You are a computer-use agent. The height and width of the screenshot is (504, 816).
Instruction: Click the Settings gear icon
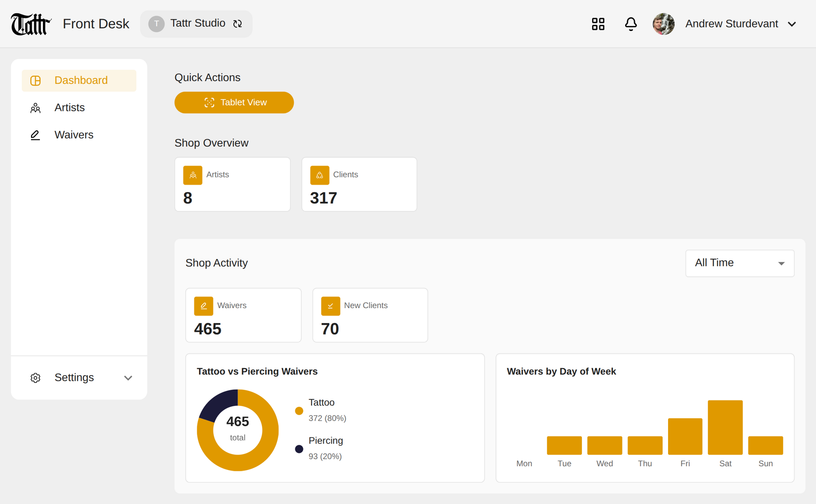click(35, 378)
